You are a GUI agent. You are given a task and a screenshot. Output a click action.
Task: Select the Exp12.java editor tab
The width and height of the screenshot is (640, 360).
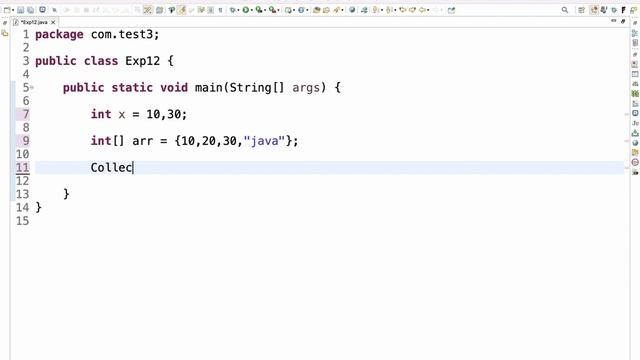34,22
